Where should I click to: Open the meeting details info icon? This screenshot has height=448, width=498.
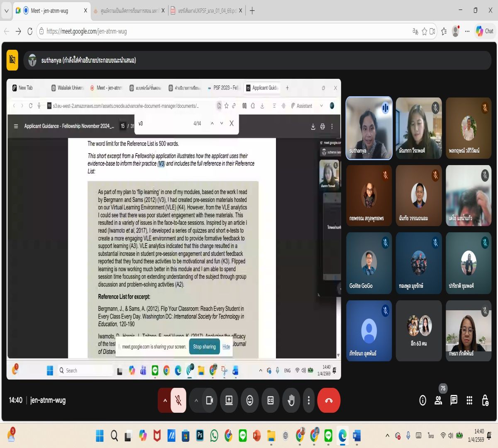(x=422, y=400)
